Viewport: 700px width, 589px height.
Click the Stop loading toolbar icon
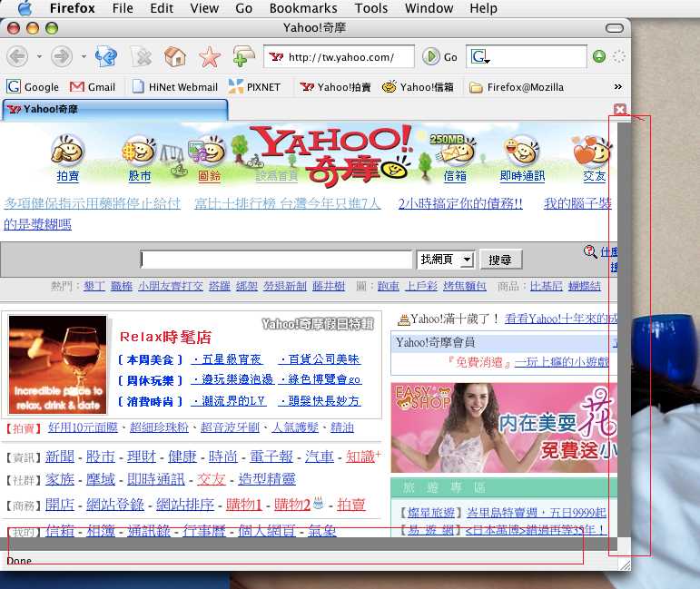(141, 57)
